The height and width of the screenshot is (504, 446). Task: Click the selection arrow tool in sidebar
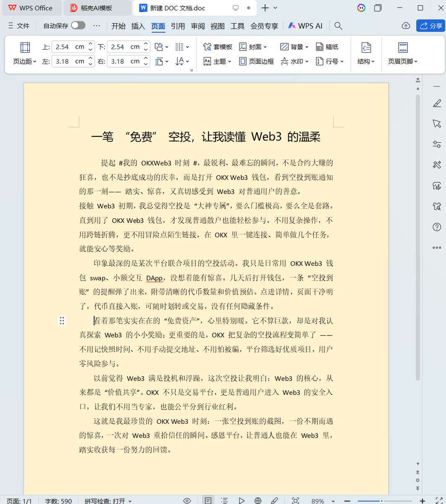(x=437, y=123)
